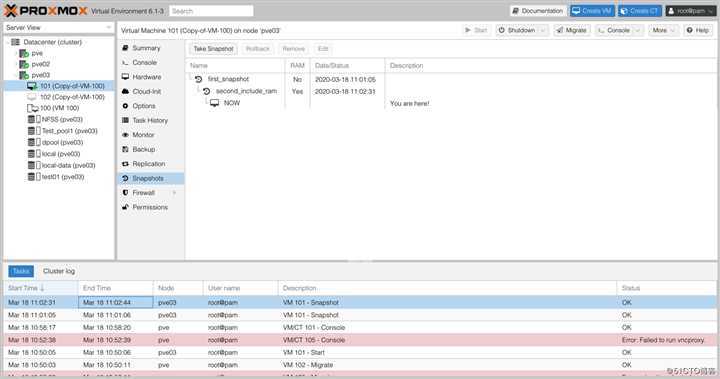Select VM/CT 101 - Console task row

tap(360, 328)
